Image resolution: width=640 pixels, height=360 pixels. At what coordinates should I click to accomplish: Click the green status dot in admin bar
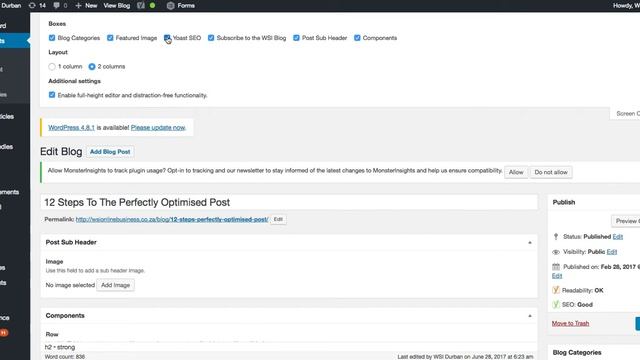153,6
